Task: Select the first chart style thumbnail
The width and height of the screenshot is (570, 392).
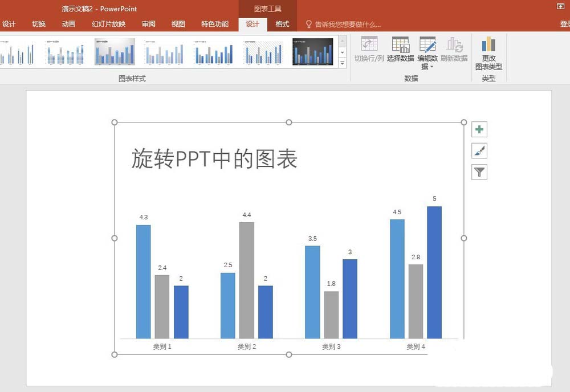Action: (x=17, y=52)
